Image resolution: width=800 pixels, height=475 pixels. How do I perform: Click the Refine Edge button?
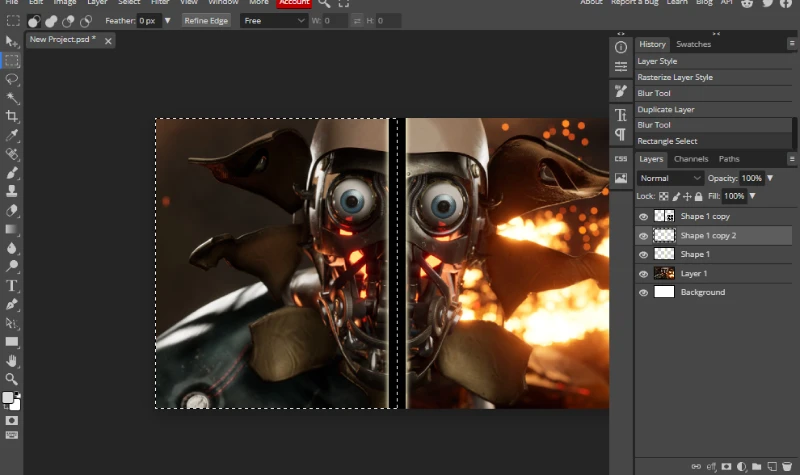[x=206, y=21]
